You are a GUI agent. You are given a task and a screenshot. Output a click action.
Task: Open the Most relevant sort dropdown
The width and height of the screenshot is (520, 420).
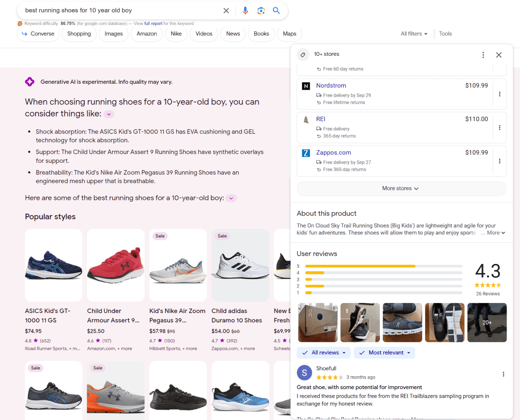[x=384, y=353]
